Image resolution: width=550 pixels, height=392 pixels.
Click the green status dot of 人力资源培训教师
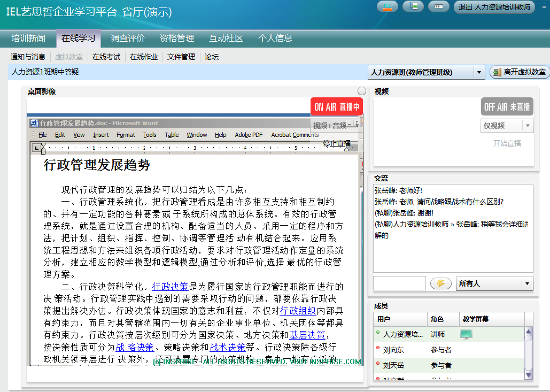(378, 332)
